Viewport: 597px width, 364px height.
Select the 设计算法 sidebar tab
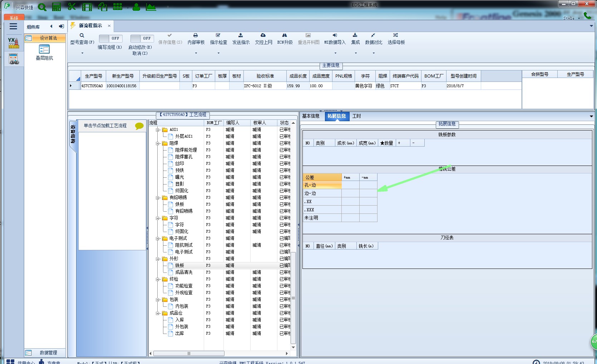click(x=45, y=38)
